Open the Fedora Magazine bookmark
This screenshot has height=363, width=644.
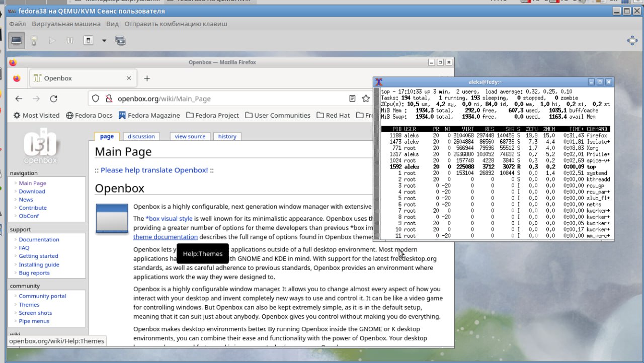click(149, 115)
